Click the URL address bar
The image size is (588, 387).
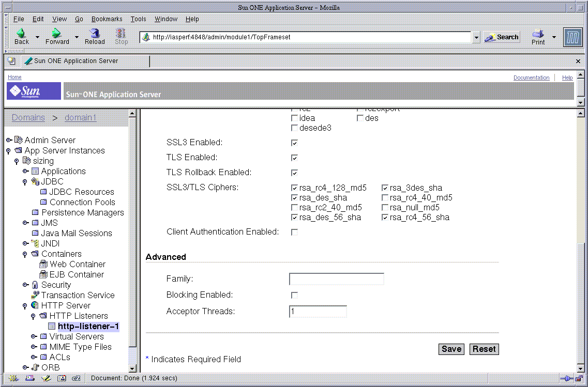(x=306, y=37)
